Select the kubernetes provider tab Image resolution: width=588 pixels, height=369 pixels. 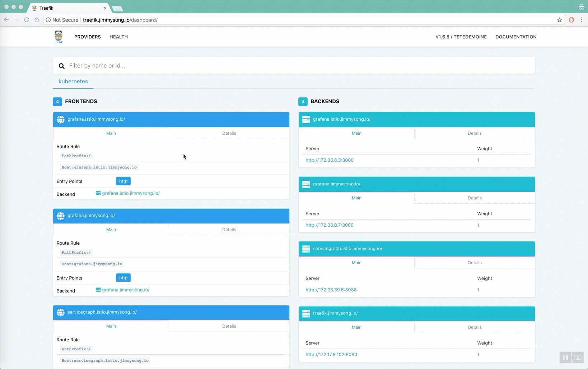coord(73,81)
